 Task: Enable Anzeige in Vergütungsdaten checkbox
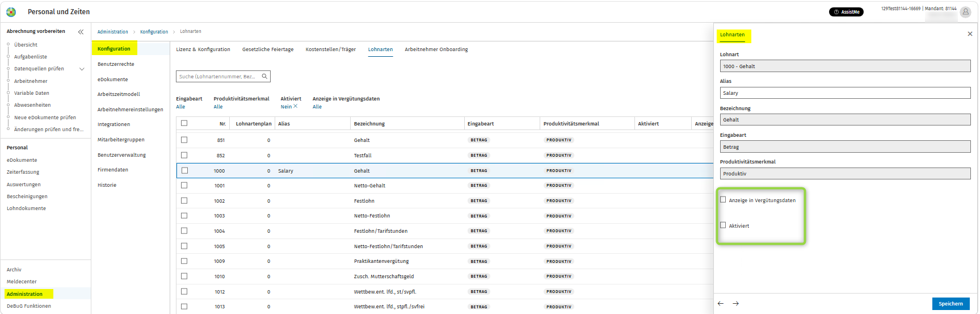723,199
